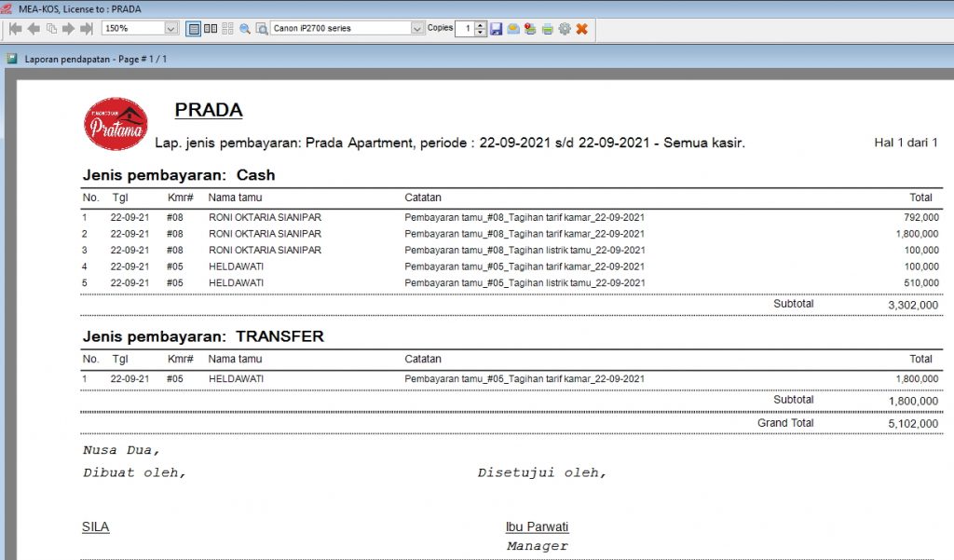Click the email report icon

pyautogui.click(x=513, y=29)
